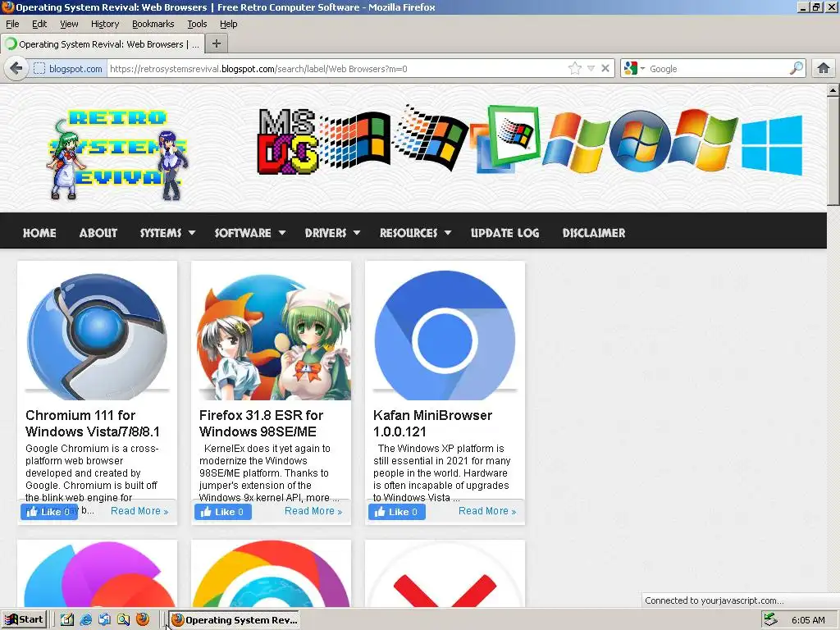
Task: Like the Kafan MiniBrowser post
Action: (x=396, y=512)
